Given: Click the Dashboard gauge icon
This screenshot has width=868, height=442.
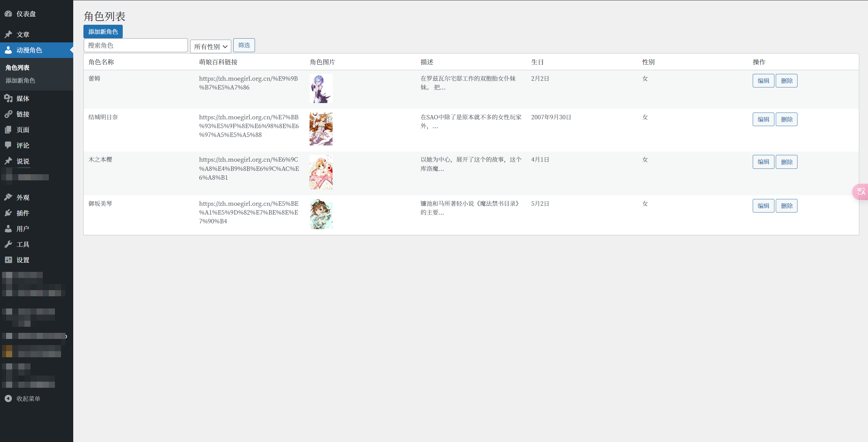Looking at the screenshot, I should 8,14.
